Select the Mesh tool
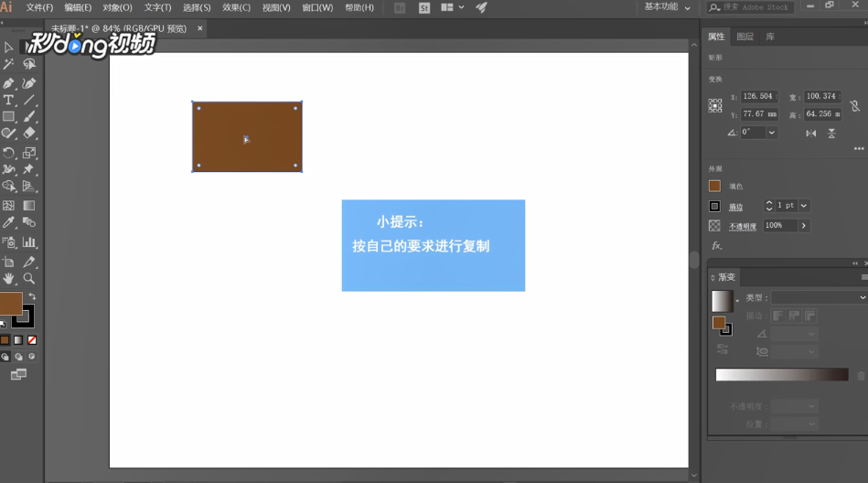This screenshot has height=483, width=868. [x=8, y=206]
